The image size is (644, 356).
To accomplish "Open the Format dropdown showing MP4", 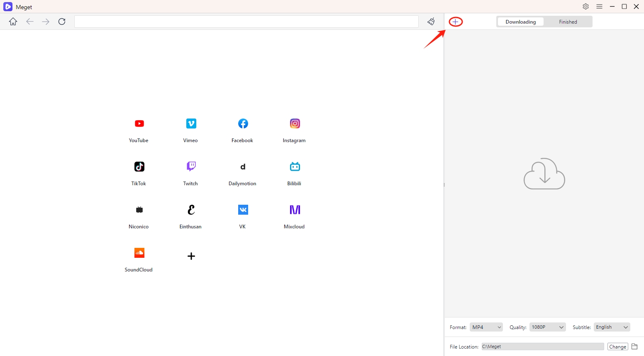I will [x=486, y=327].
